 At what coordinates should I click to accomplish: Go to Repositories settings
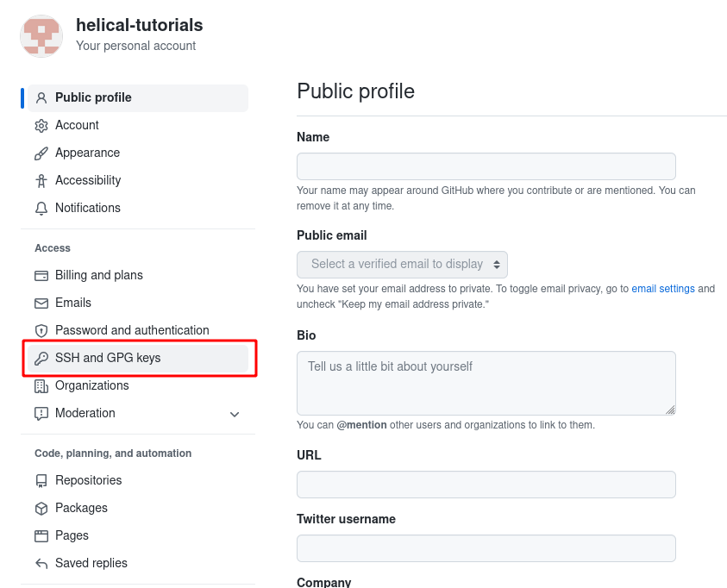(x=88, y=480)
